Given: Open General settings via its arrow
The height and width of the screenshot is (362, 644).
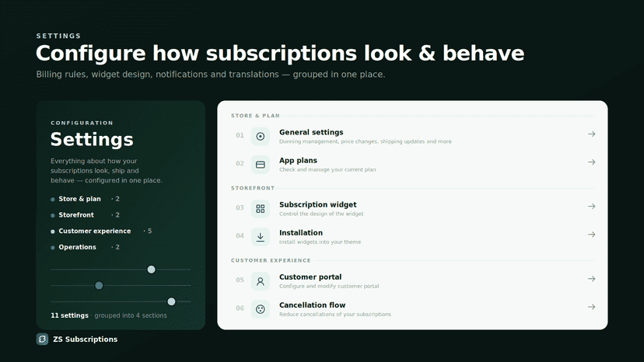Looking at the screenshot, I should coord(591,134).
